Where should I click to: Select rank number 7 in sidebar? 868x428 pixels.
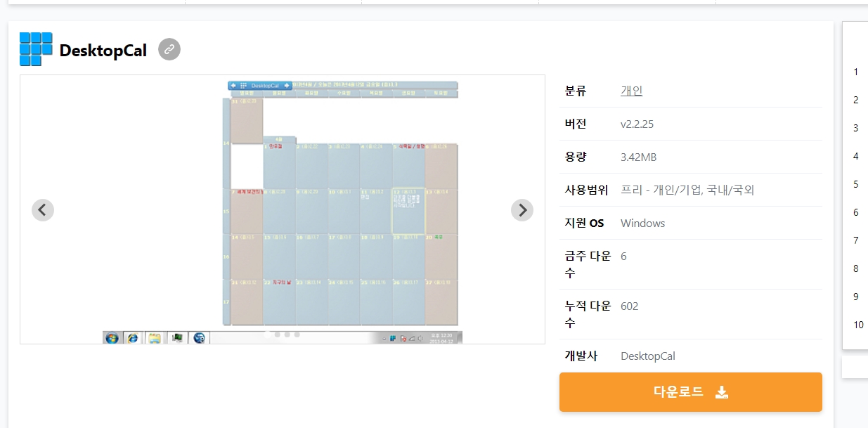coord(856,240)
